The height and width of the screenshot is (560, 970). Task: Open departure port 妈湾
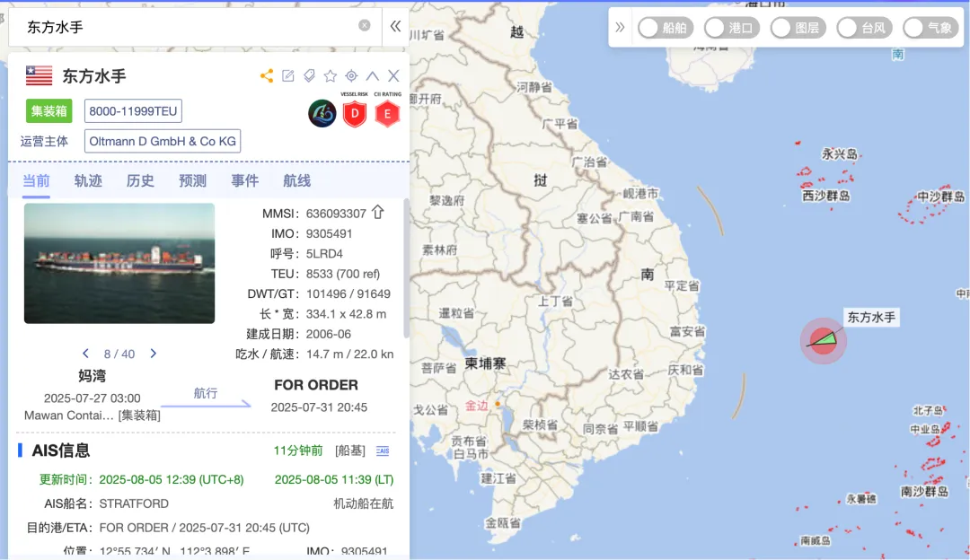coord(93,376)
